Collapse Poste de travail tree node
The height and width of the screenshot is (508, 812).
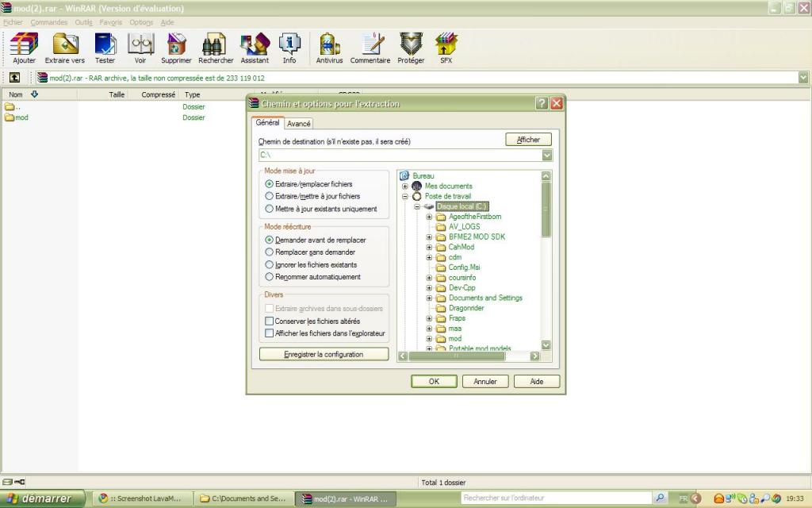[x=405, y=197]
